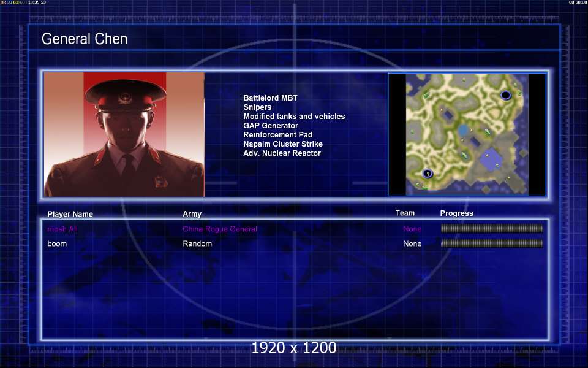The image size is (588, 368).
Task: Click the Battlelord MBT feature line
Action: [x=270, y=98]
